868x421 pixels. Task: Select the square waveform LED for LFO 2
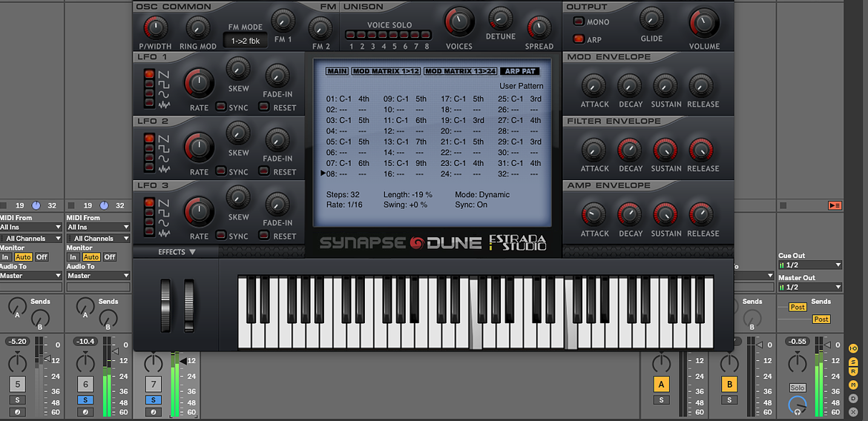149,148
